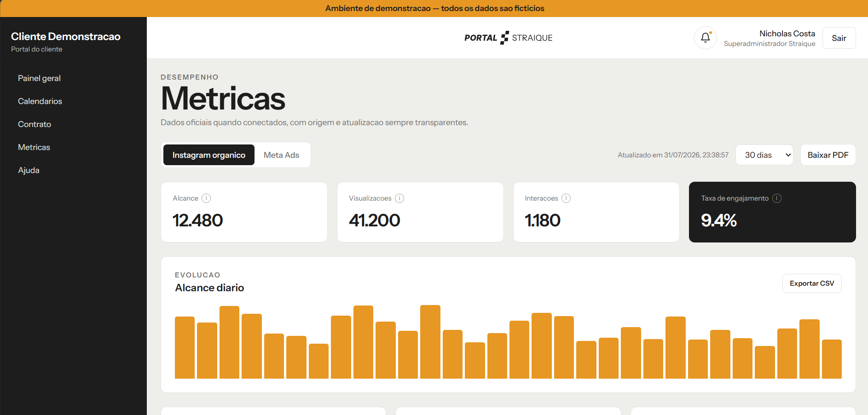The height and width of the screenshot is (415, 868).
Task: Click the first bar of the chart
Action: point(185,347)
